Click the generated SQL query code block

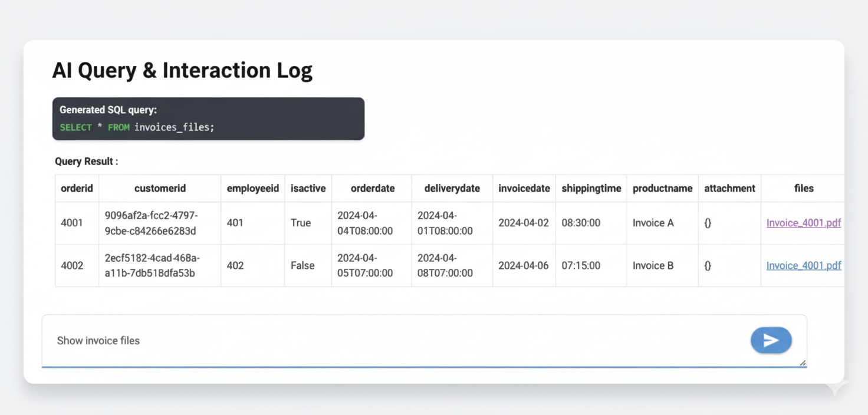point(208,119)
